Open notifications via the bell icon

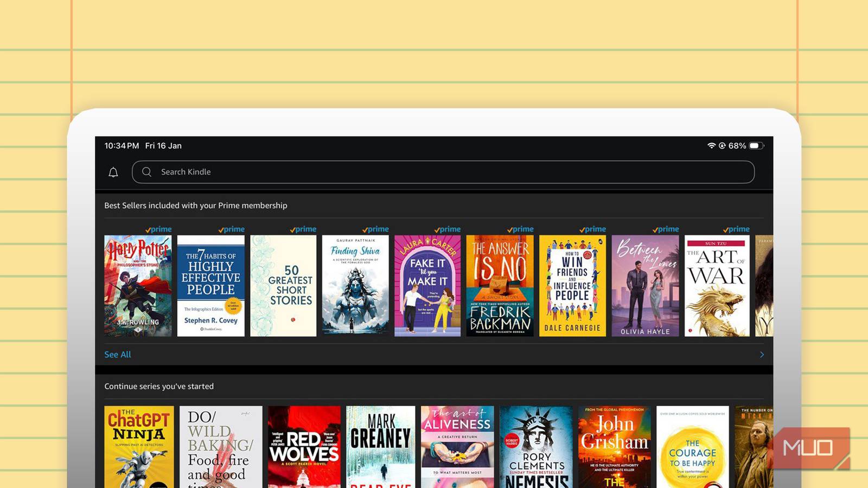click(114, 172)
